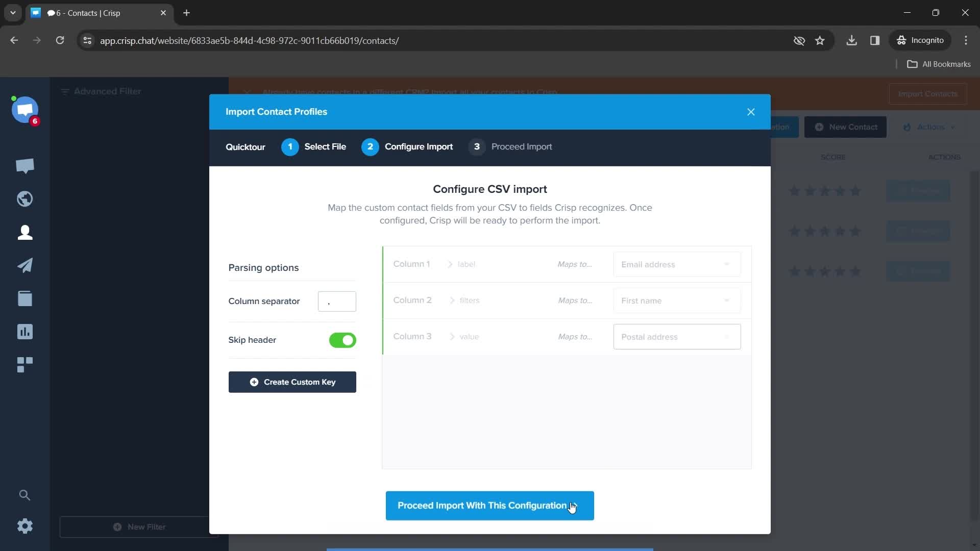Open the Campaigns/Send icon

pyautogui.click(x=25, y=265)
